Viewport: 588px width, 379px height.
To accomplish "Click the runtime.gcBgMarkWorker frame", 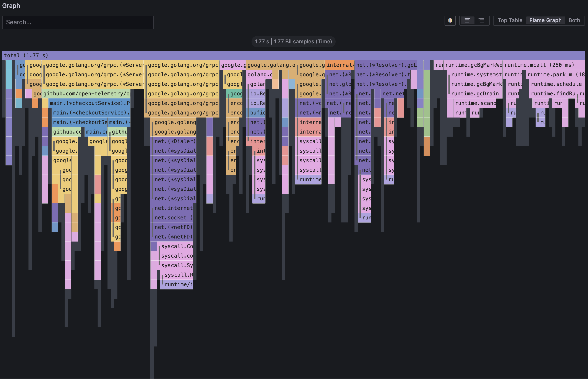I will pyautogui.click(x=473, y=65).
